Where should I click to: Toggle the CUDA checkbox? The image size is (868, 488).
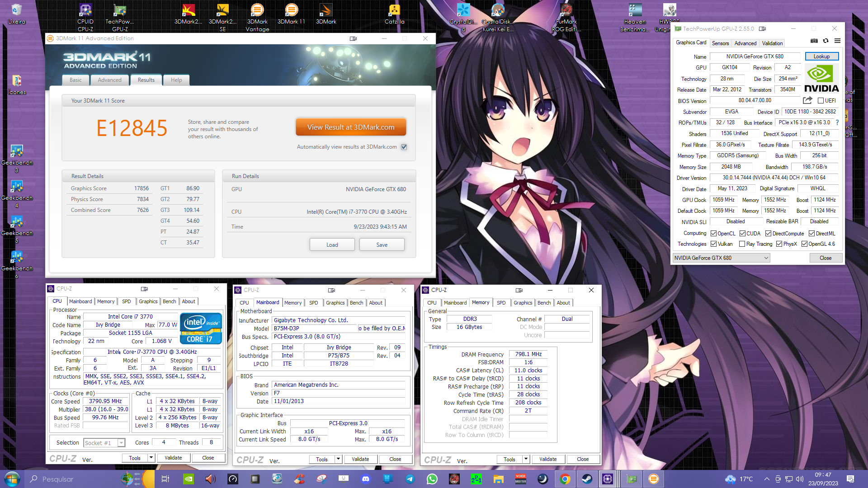click(x=742, y=234)
